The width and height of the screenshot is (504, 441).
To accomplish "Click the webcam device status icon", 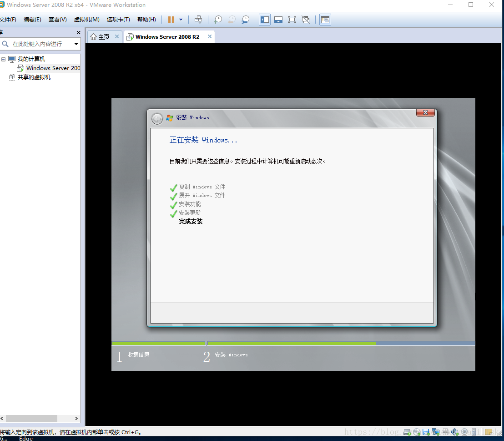I will 464,432.
